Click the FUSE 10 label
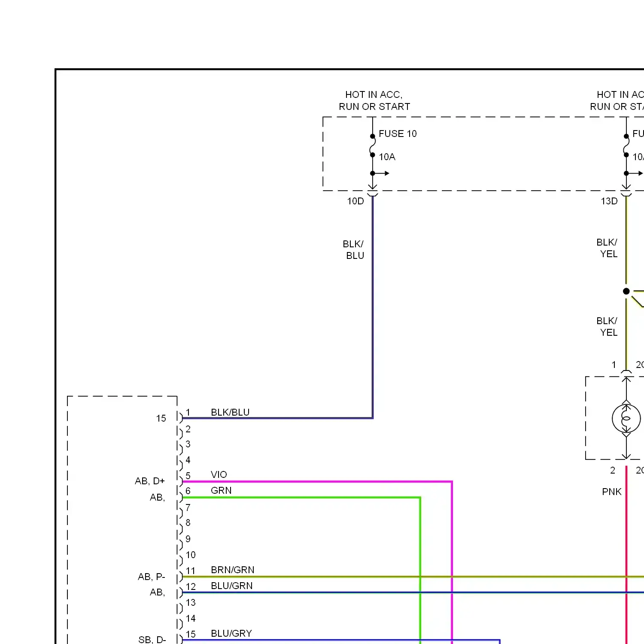 [398, 134]
